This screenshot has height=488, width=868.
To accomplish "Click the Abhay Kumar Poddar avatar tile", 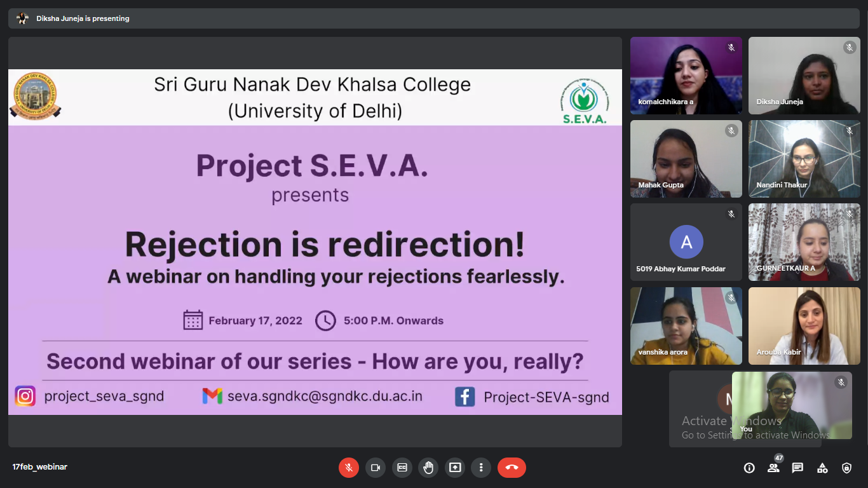I will [x=686, y=242].
